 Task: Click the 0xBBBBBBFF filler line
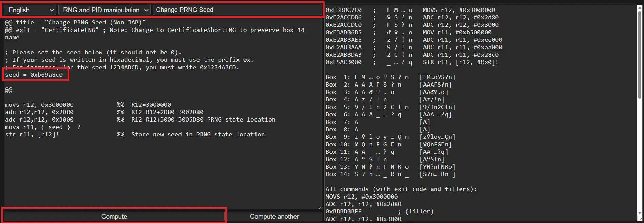coord(379,211)
